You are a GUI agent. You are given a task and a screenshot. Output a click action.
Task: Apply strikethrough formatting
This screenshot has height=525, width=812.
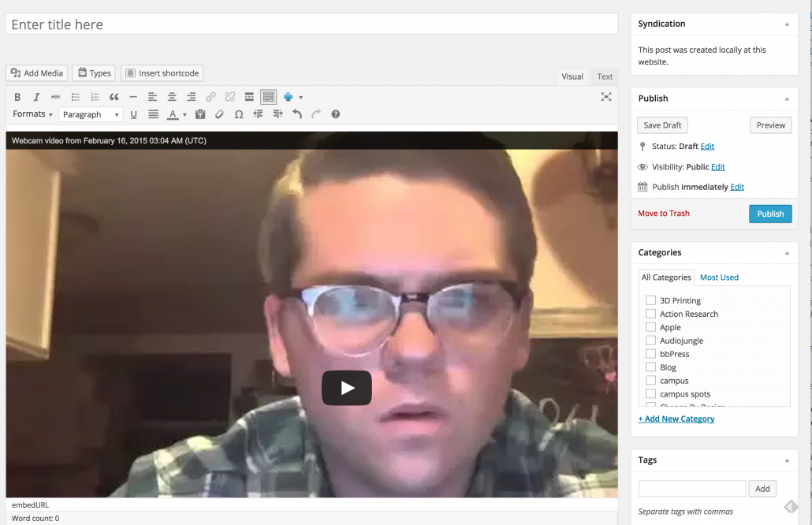point(56,97)
